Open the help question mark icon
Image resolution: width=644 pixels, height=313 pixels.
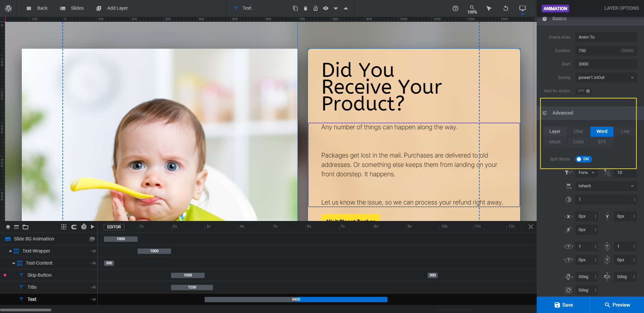[x=455, y=8]
